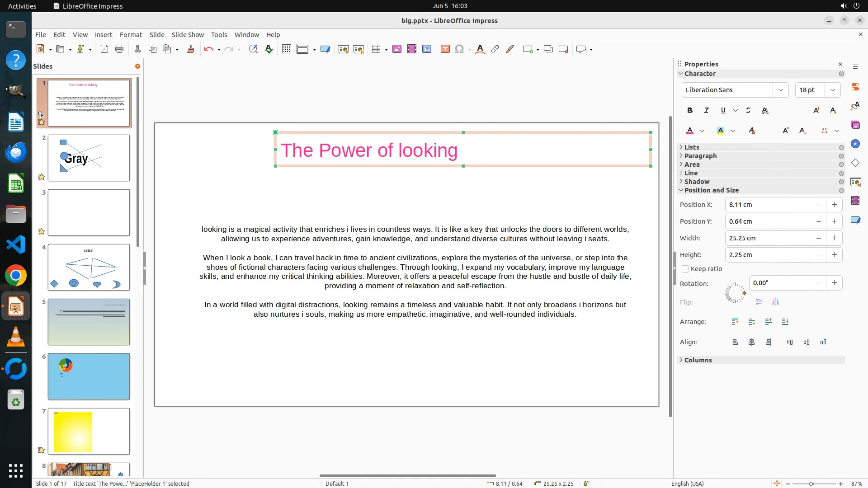Click the Insert Text Box icon
This screenshot has height=488, width=868.
(445, 49)
